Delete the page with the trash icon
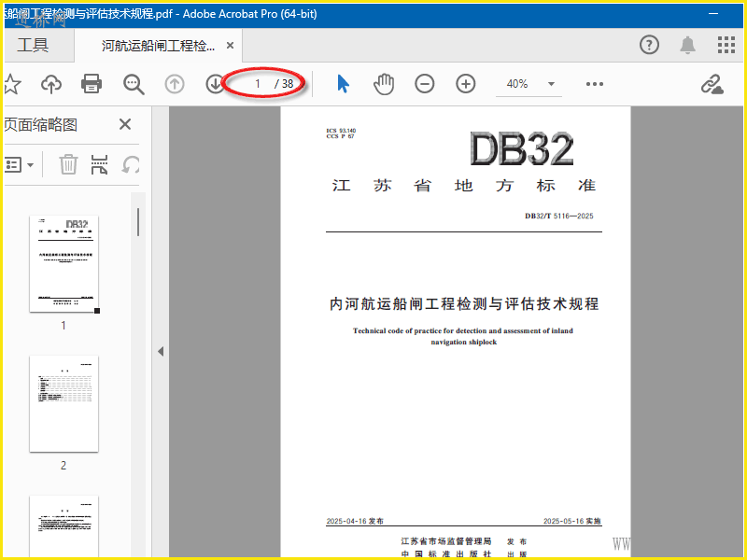 pos(68,165)
